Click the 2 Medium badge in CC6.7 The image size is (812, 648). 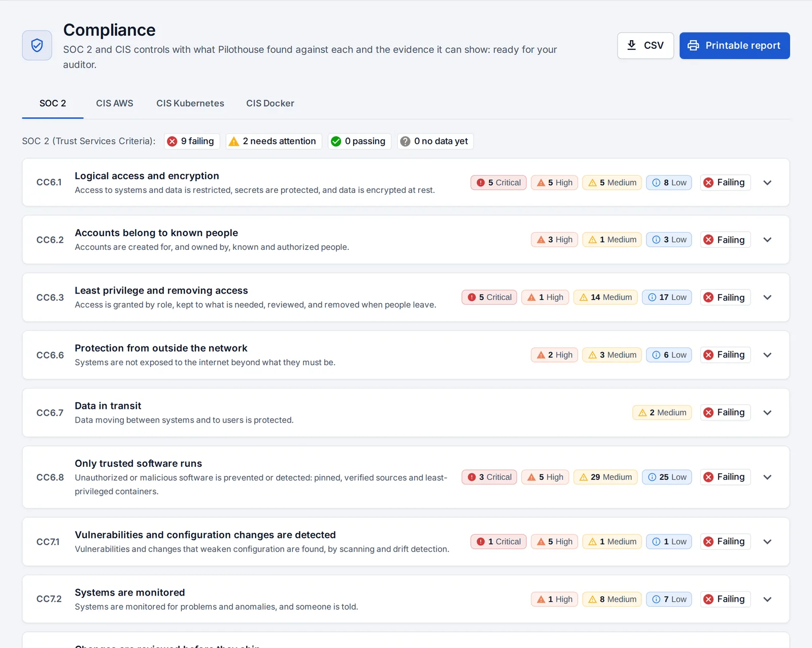pos(662,413)
